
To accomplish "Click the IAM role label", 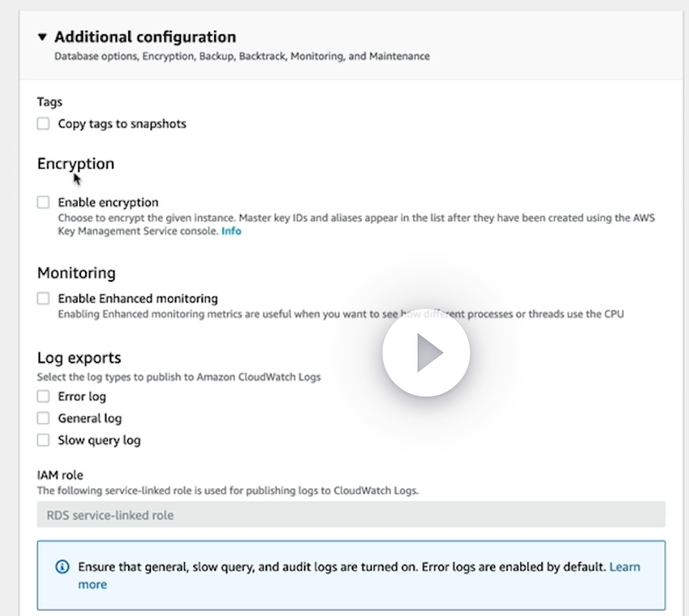I will [60, 475].
